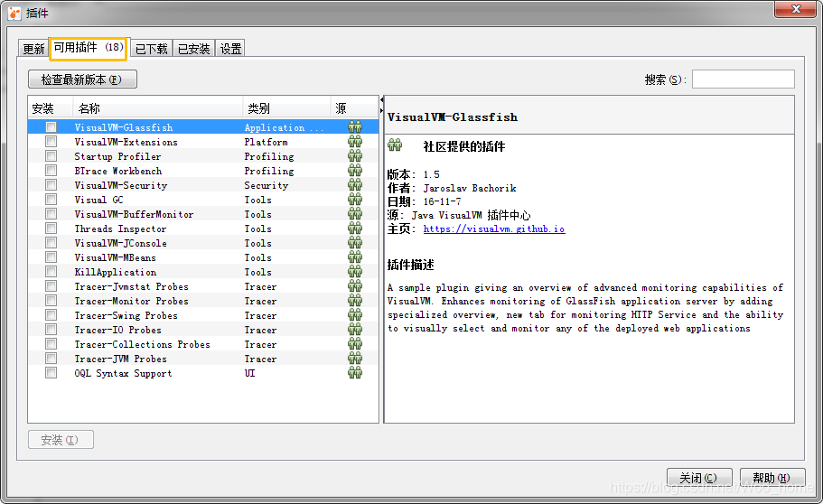
Task: Enable the BTrace Workbench install checkbox
Action: pos(51,171)
